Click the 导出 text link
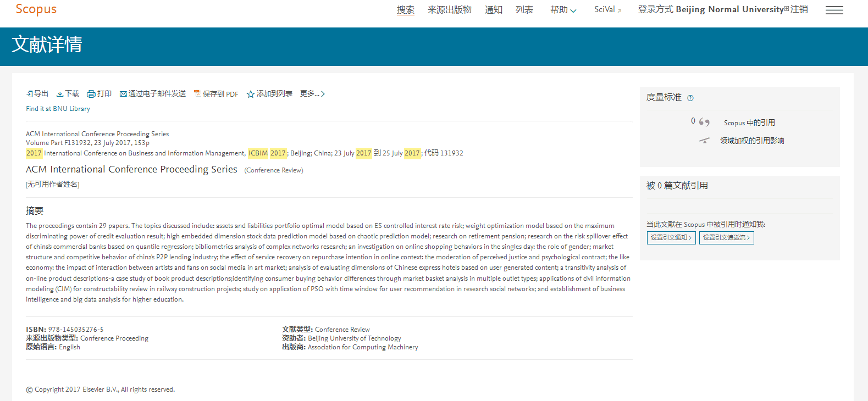 [x=41, y=94]
